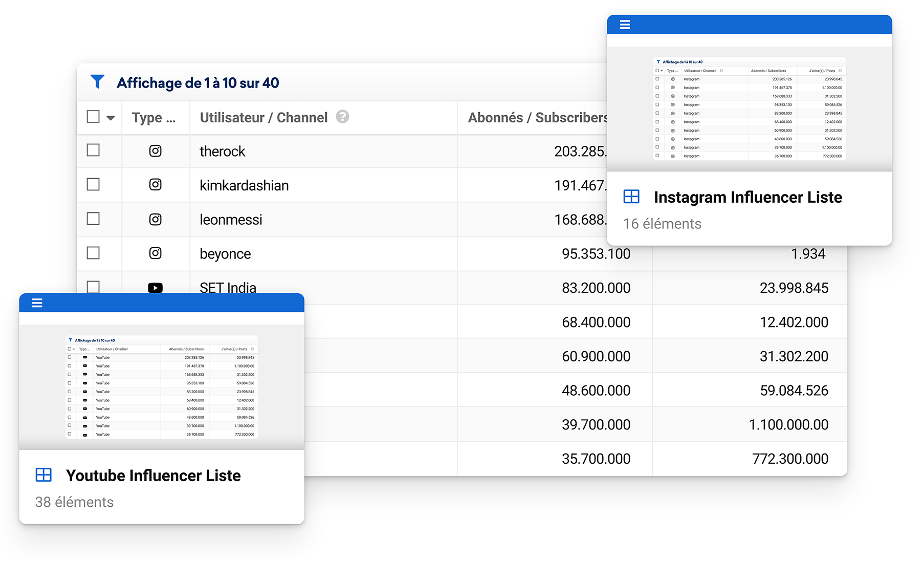Screen dimensions: 924x561
Task: Select username therock
Action: click(x=223, y=152)
